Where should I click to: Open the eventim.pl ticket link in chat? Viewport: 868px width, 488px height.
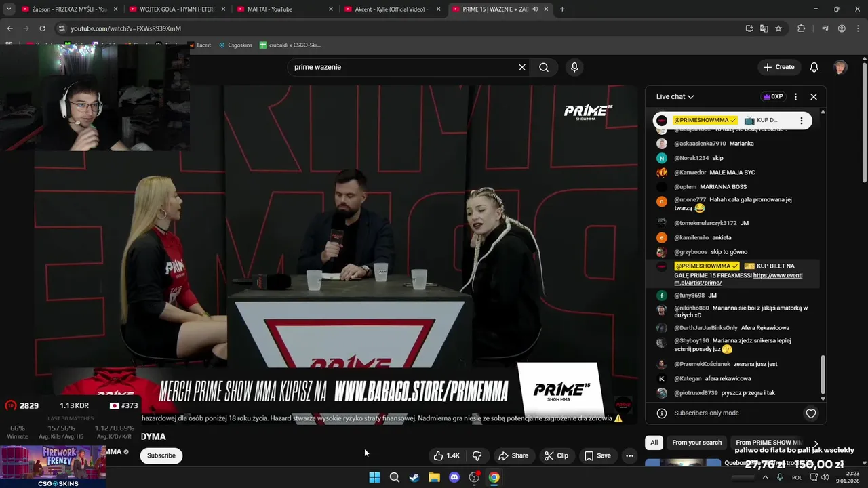738,279
